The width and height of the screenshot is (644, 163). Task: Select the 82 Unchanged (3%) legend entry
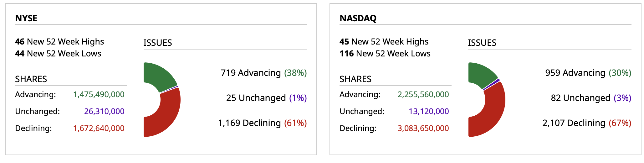pos(591,98)
